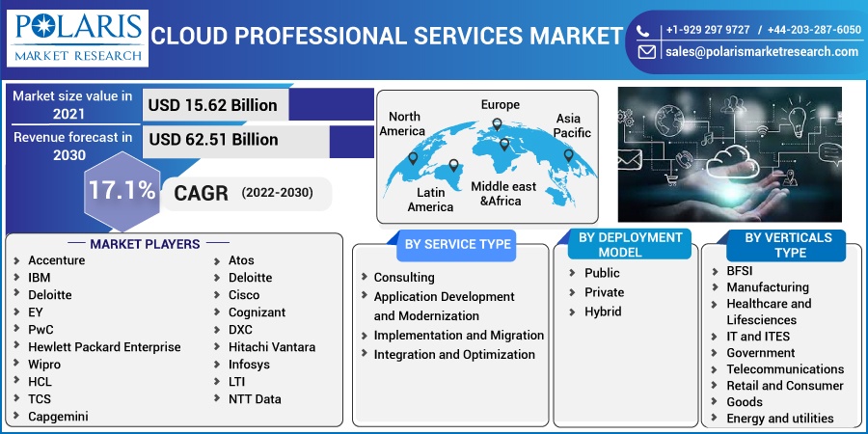The width and height of the screenshot is (868, 434).
Task: Click the Cloud Professional Services Market title
Action: click(x=387, y=37)
